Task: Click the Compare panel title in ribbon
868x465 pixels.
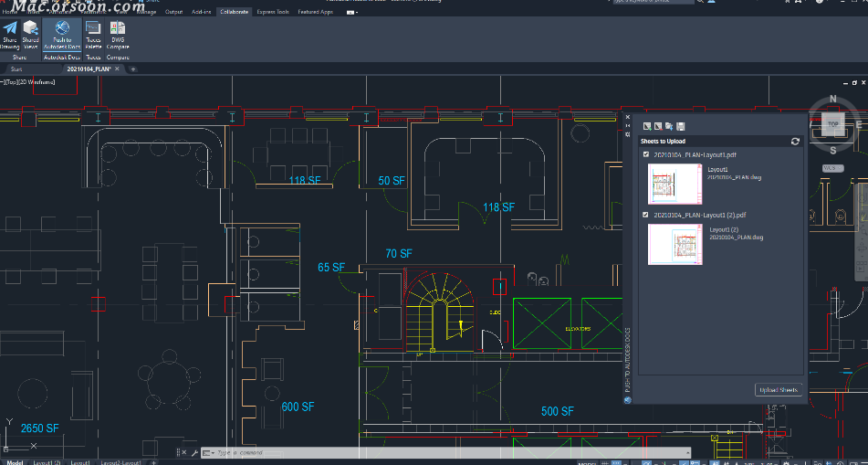Action: [118, 57]
